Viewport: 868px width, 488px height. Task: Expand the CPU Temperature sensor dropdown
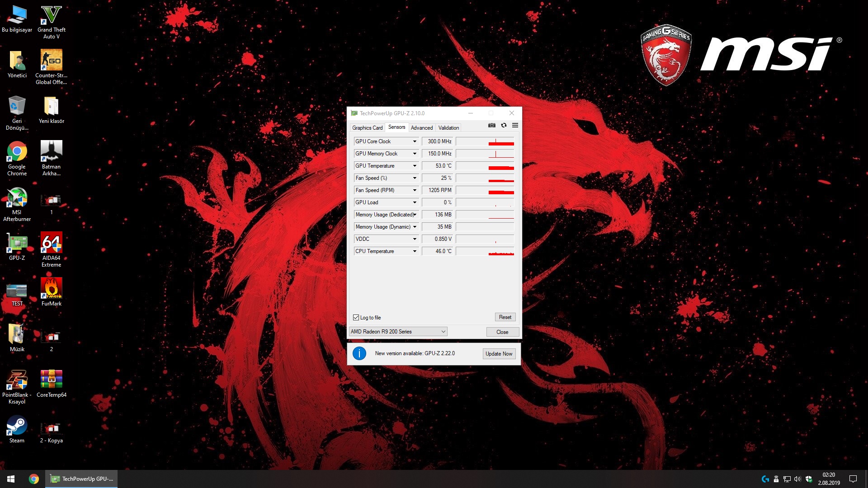click(x=415, y=251)
